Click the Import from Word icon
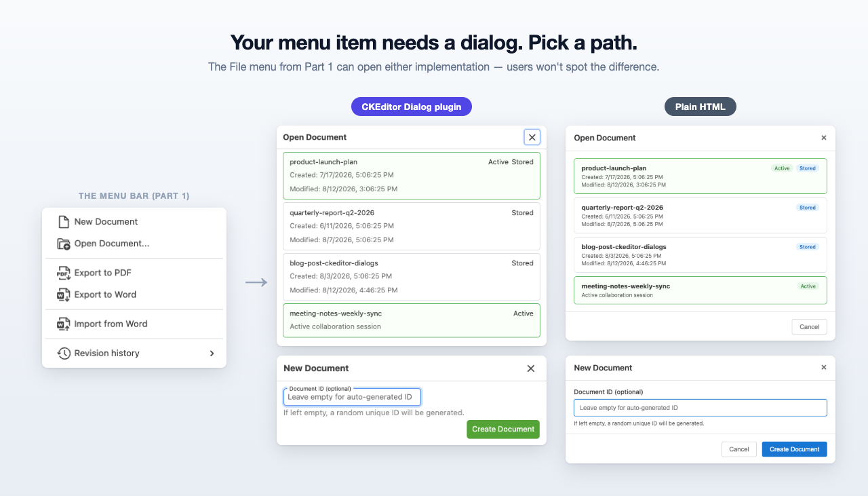Screen dimensions: 868x496 pyautogui.click(x=64, y=324)
